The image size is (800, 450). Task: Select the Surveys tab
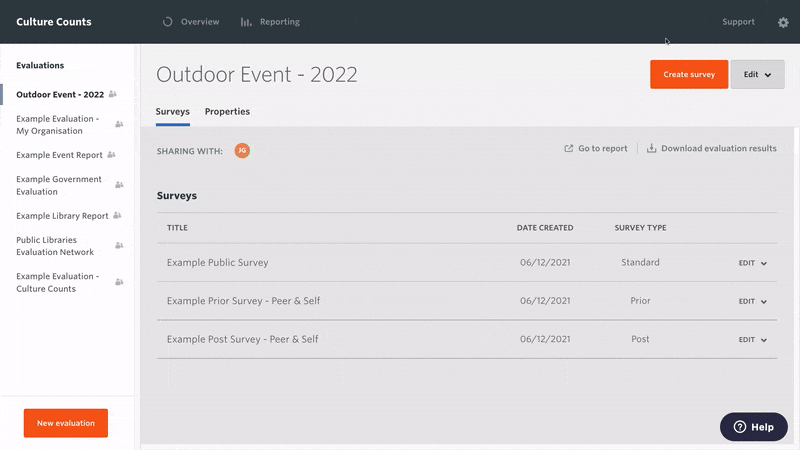172,111
